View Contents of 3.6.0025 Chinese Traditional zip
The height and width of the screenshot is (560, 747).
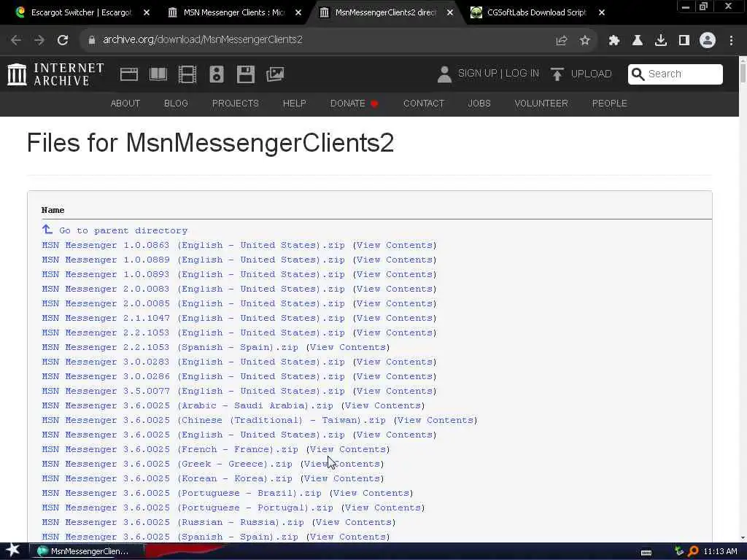(x=435, y=420)
